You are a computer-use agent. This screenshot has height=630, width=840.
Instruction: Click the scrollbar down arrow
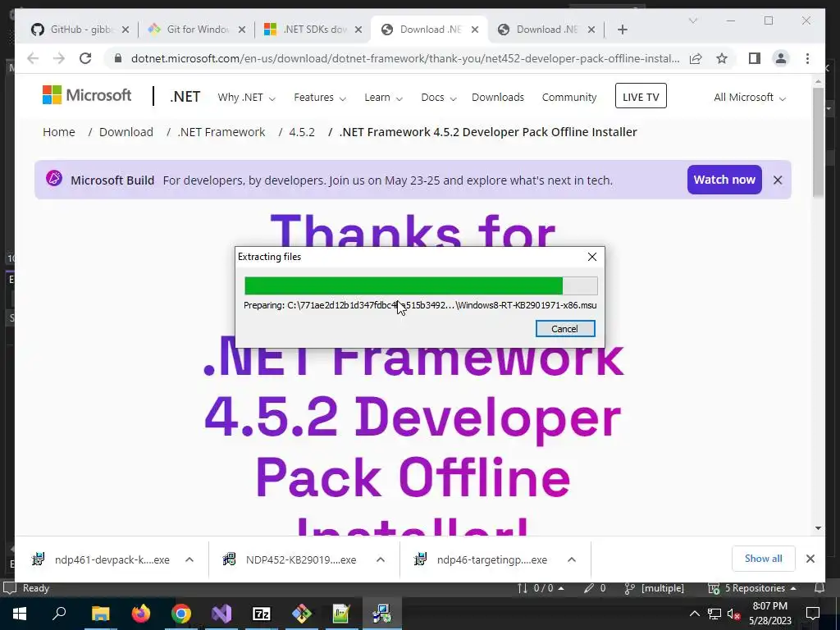[818, 528]
